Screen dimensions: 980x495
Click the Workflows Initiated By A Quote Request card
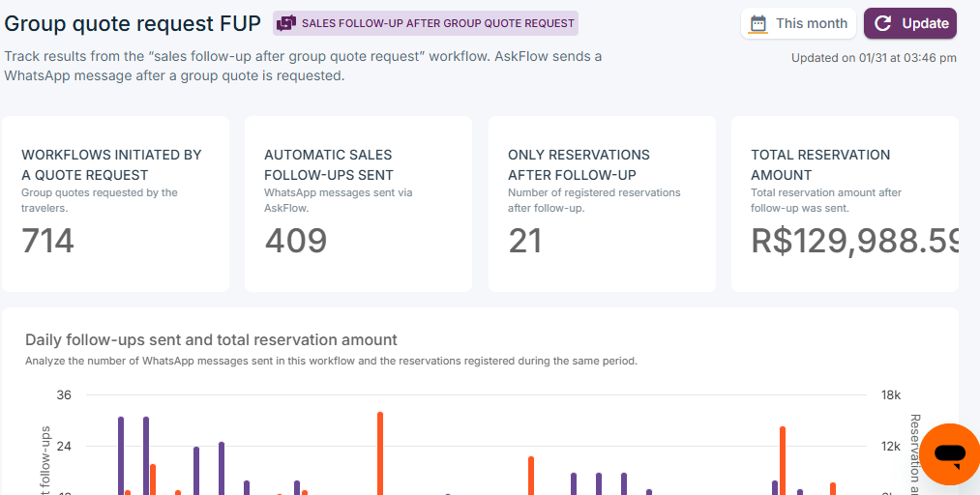click(116, 203)
